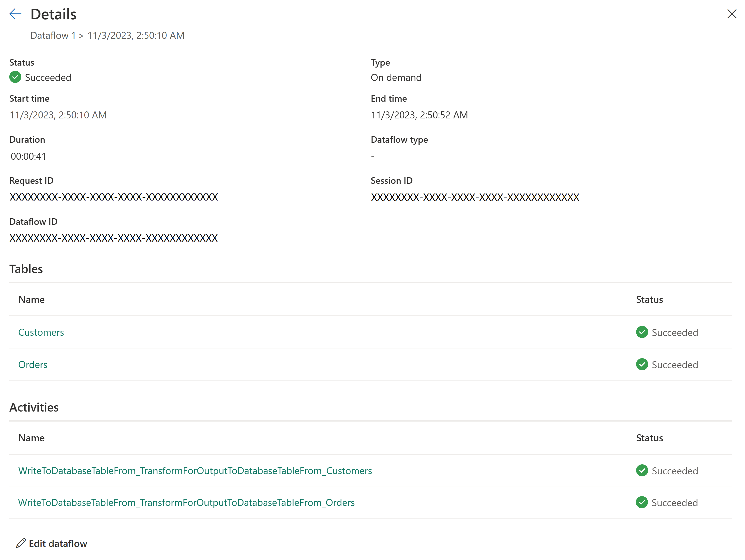Click Status column header in Tables
Viewport: 745px width, 560px height.
tap(649, 300)
